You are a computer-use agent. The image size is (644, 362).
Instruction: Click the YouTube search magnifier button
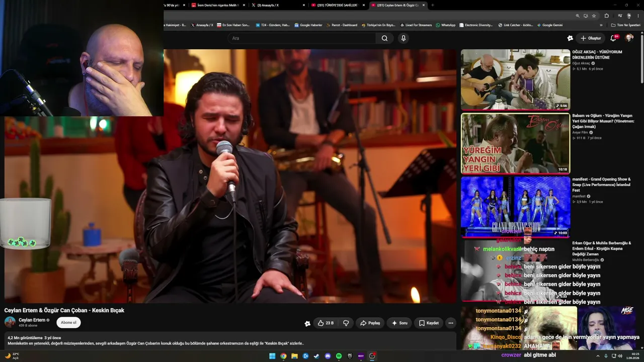coord(384,38)
